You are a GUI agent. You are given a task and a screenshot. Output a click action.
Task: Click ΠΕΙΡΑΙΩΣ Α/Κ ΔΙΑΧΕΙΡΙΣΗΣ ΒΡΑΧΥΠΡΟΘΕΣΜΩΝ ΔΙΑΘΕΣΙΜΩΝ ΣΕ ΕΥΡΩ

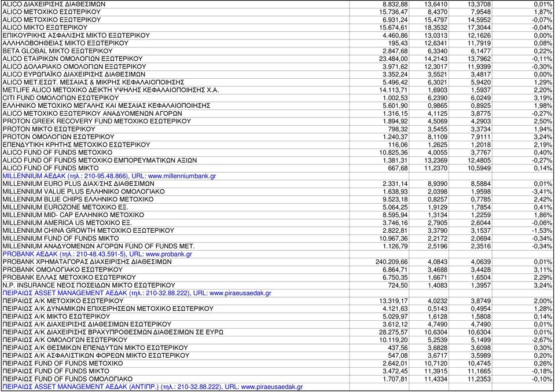tap(113, 332)
